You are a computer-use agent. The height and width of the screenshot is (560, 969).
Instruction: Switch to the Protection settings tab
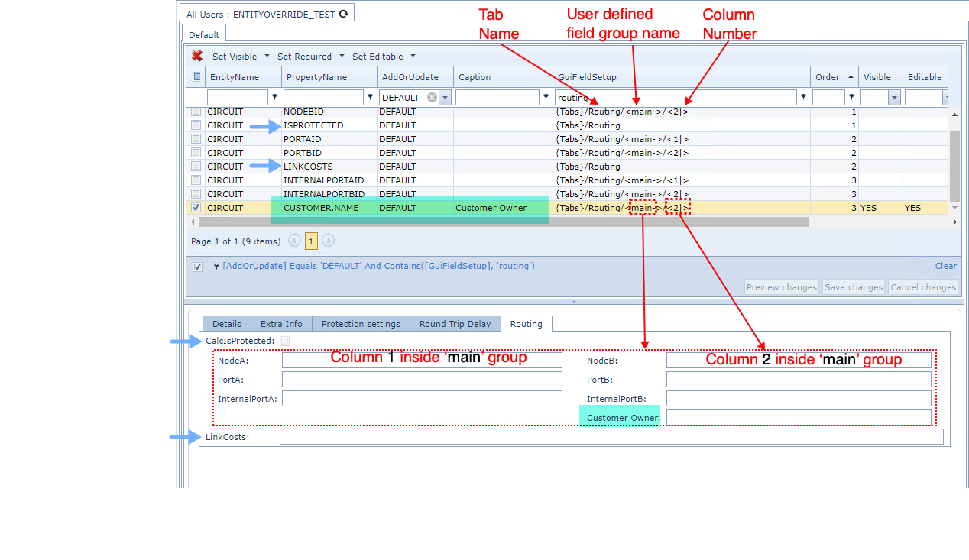(361, 324)
